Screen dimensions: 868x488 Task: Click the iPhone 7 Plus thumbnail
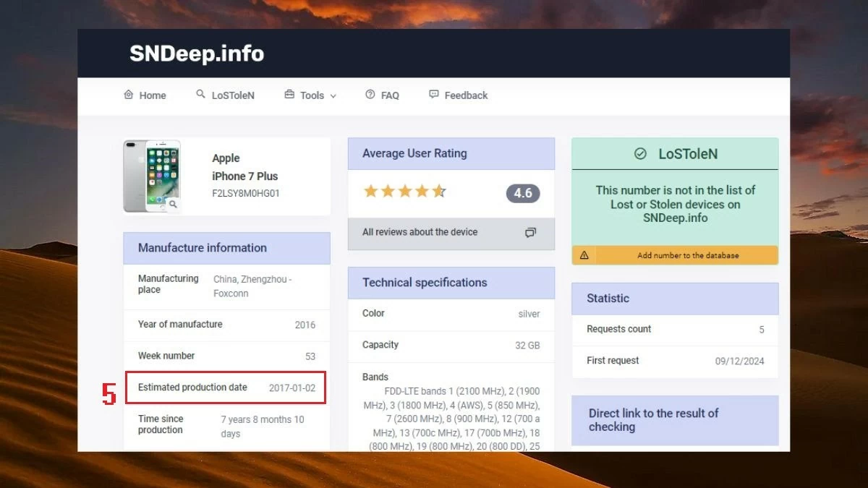tap(150, 176)
